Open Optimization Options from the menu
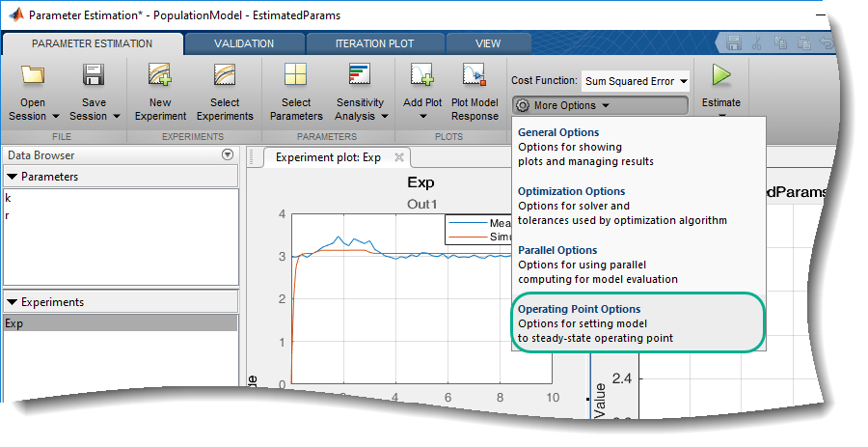This screenshot has height=447, width=868. click(638, 206)
